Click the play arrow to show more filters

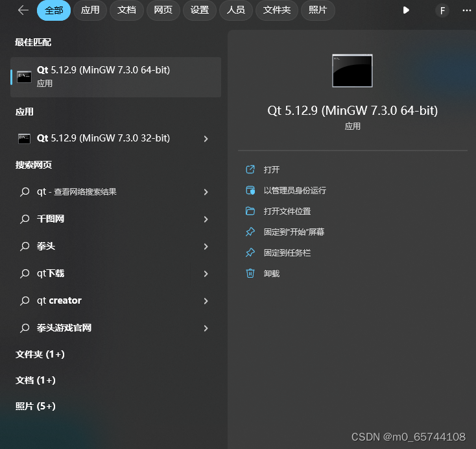[x=406, y=10]
